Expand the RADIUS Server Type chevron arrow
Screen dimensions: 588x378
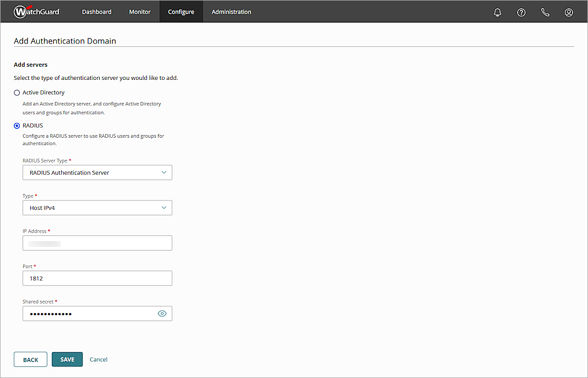(x=164, y=172)
